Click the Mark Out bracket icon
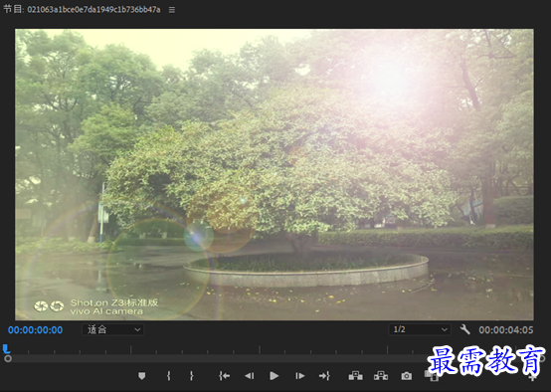This screenshot has height=392, width=551. (x=192, y=376)
